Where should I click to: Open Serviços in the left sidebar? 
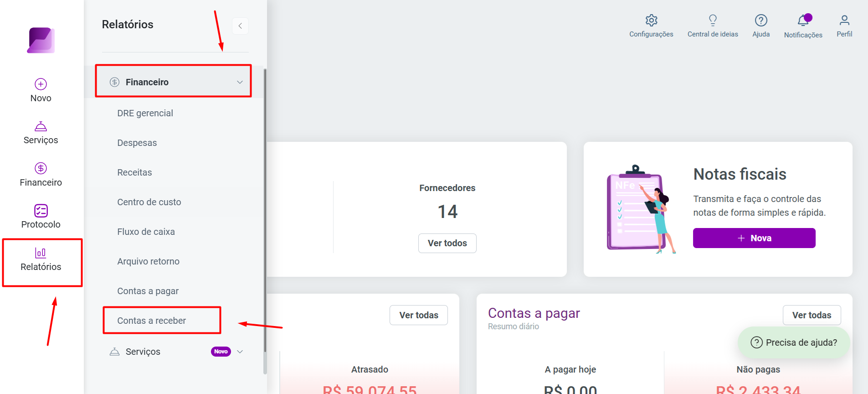[41, 133]
